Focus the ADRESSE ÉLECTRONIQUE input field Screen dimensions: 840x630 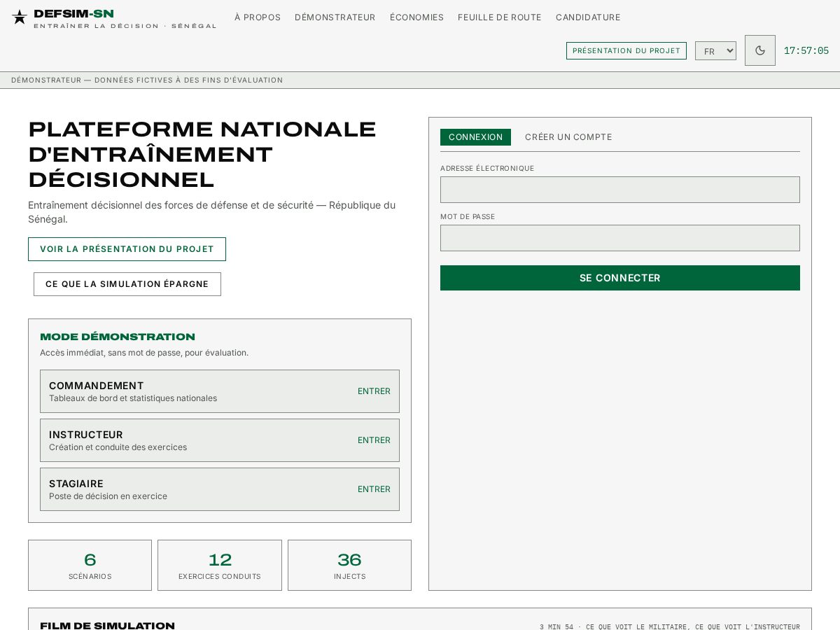tap(620, 190)
